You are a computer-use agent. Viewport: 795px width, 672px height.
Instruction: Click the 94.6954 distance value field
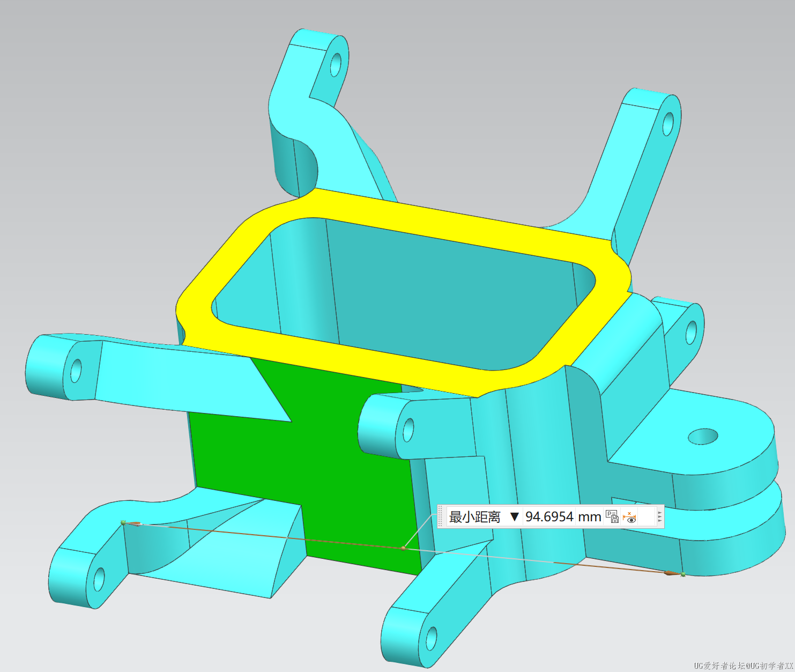coord(549,517)
